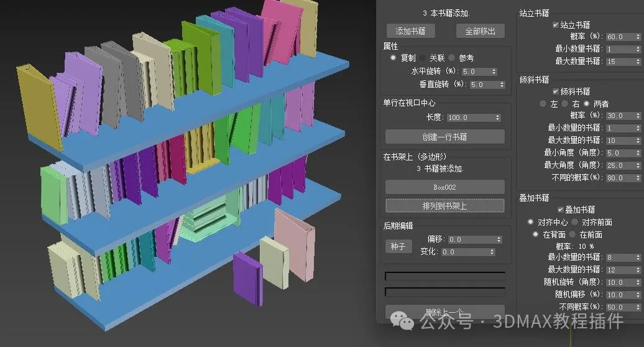Click the '3 本书籍添加.' status text
This screenshot has height=347, width=644.
coord(446,13)
